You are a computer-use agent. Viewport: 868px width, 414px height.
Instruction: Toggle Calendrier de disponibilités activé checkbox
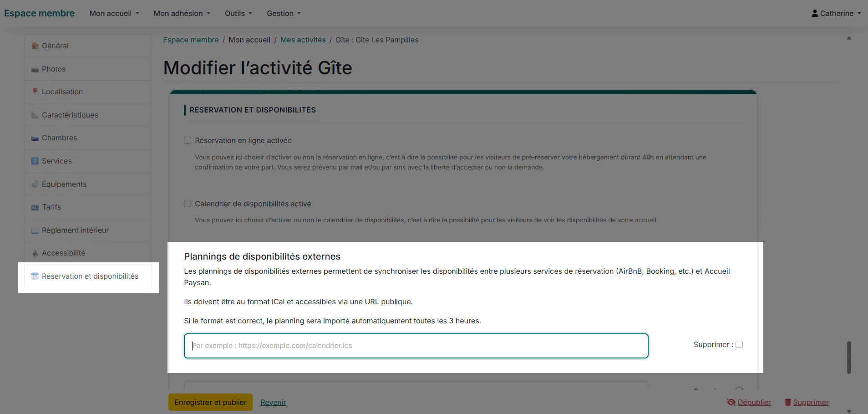[188, 204]
